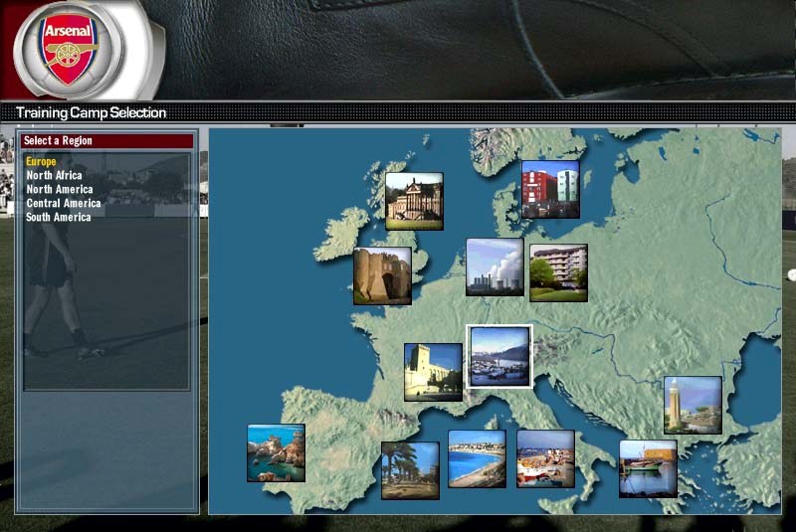Select the Central America region
Viewport: 796px width, 532px height.
(x=64, y=203)
